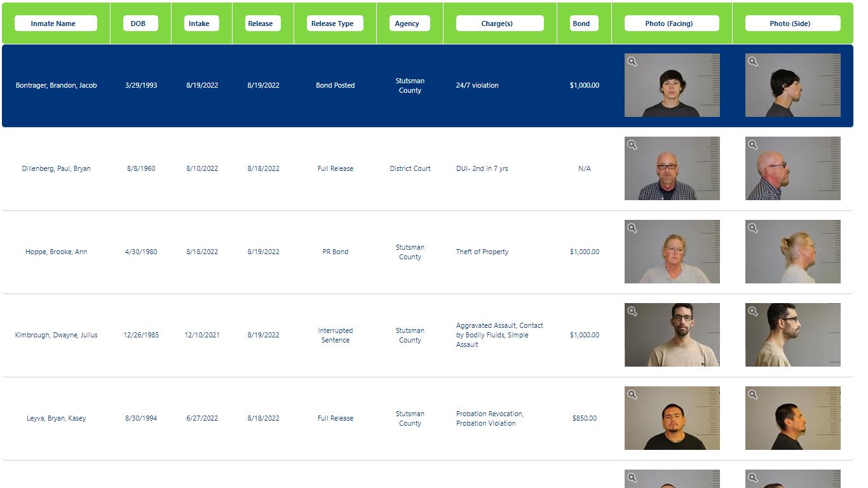The height and width of the screenshot is (488, 868).
Task: Click Hoppe's $1,000.00 bond amount
Action: (585, 252)
